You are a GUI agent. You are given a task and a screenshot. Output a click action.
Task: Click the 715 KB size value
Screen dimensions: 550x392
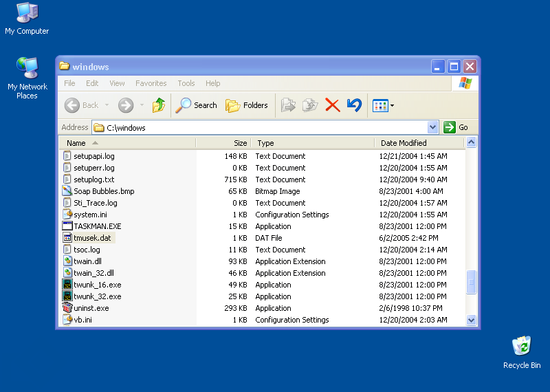[236, 179]
